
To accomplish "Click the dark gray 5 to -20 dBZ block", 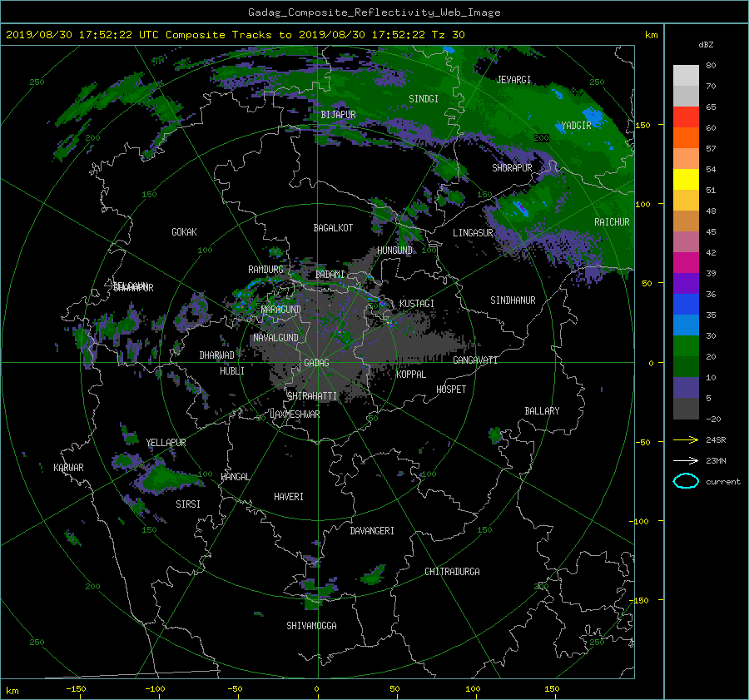I will point(686,409).
